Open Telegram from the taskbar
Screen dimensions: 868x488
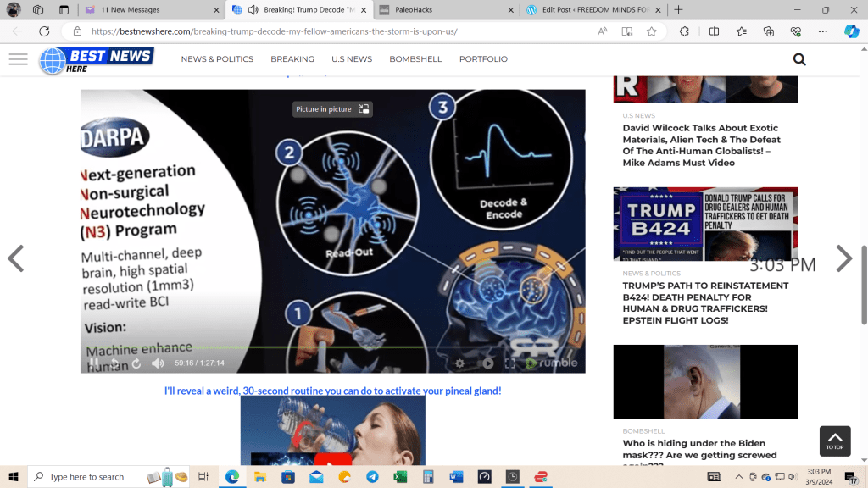[372, 477]
